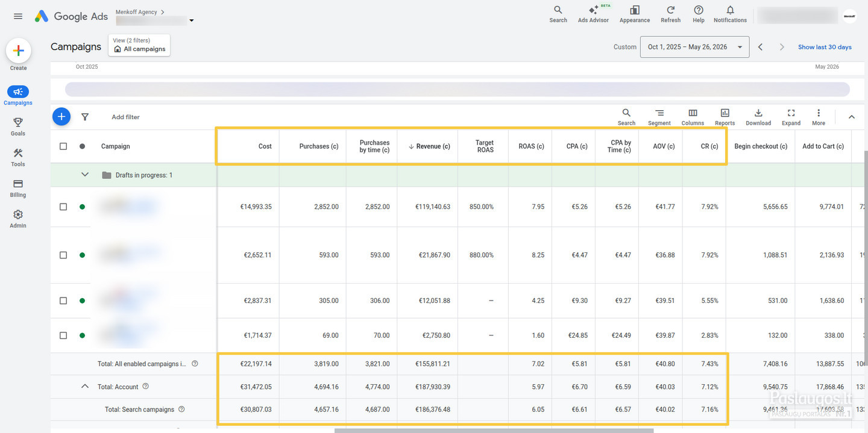Check the box for the €14,993.35 campaign

[x=63, y=207]
